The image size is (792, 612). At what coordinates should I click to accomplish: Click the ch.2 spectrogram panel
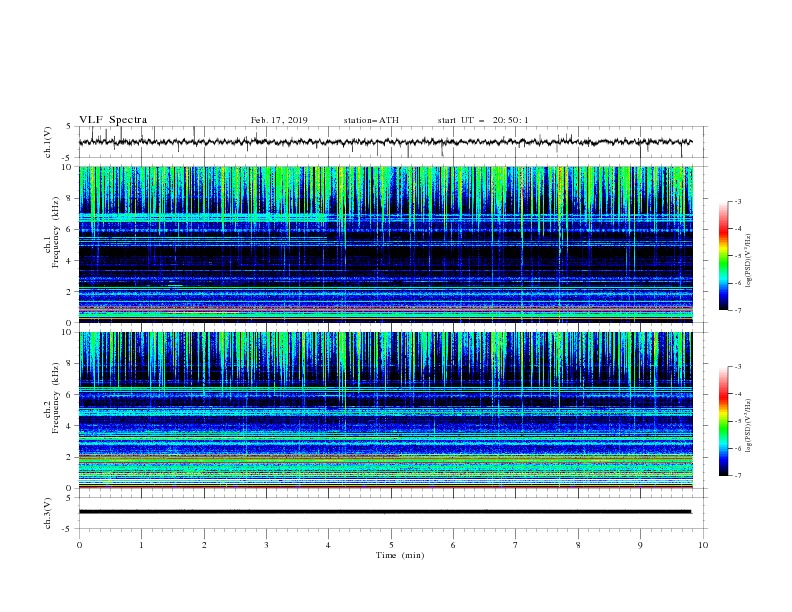coord(386,410)
